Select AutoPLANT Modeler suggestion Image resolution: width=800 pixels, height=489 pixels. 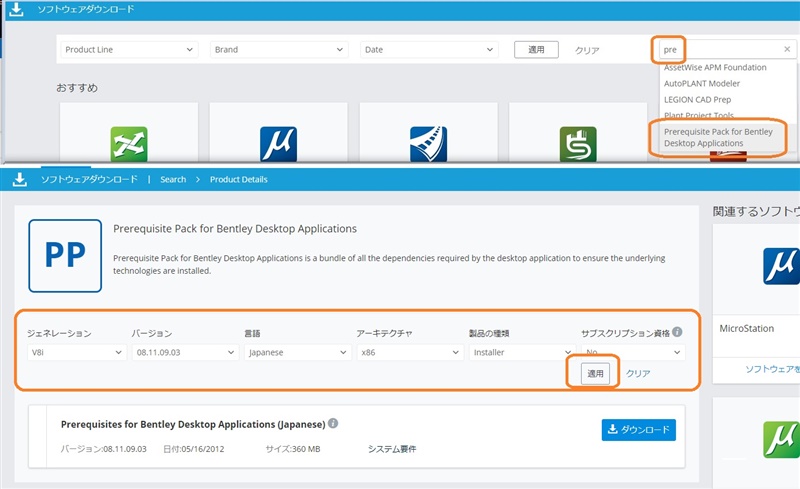[x=702, y=83]
